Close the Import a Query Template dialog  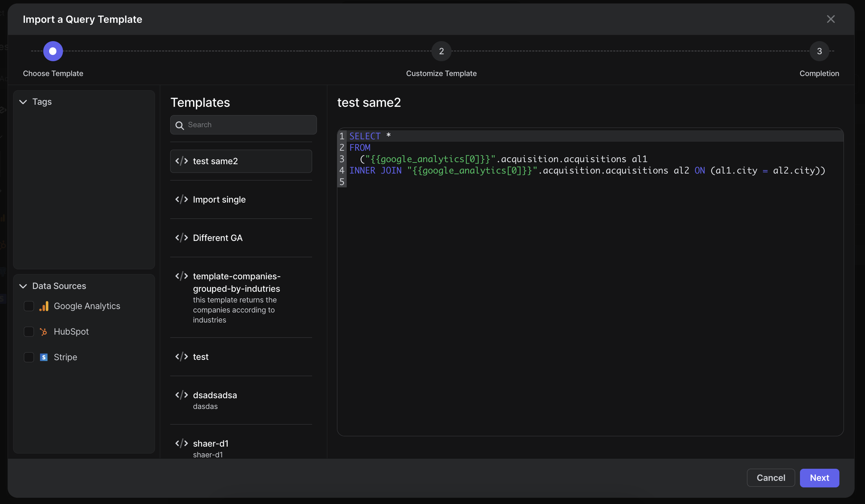coord(831,19)
